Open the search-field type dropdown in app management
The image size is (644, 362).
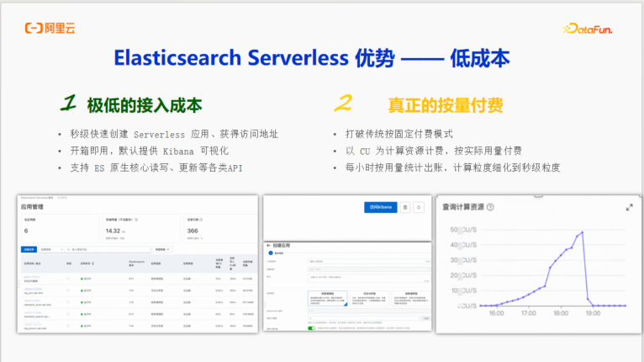51,249
